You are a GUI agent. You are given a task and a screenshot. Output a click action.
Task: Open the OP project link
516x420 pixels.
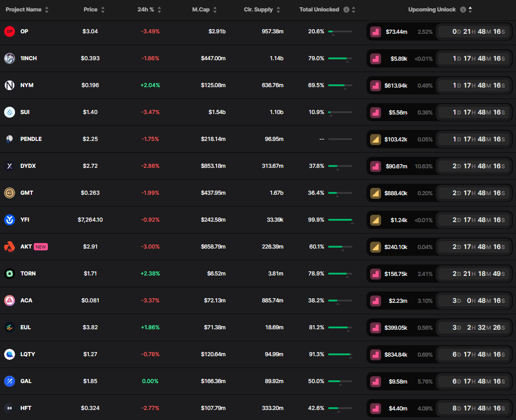[x=24, y=31]
